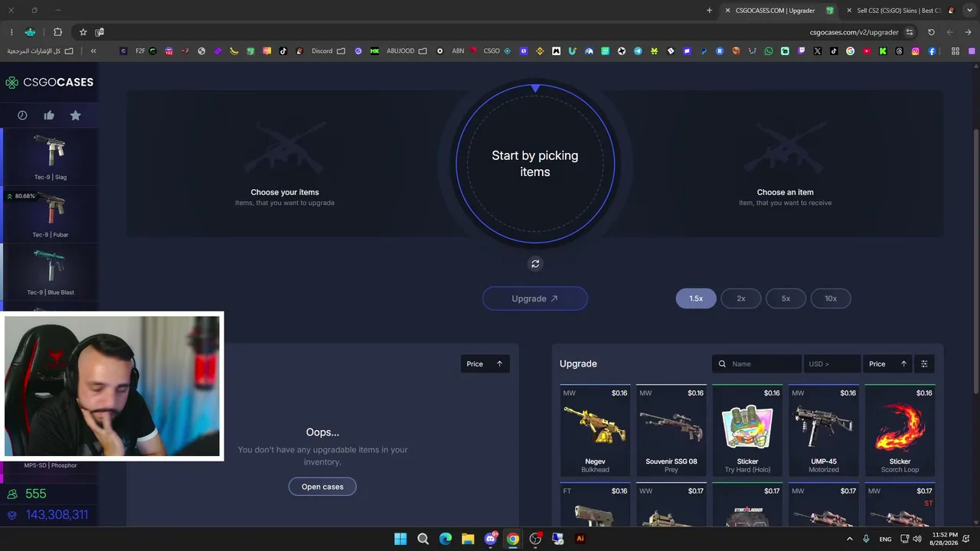This screenshot has height=551, width=980.
Task: Open the ABUJOOD bookmark folder
Action: click(x=406, y=51)
